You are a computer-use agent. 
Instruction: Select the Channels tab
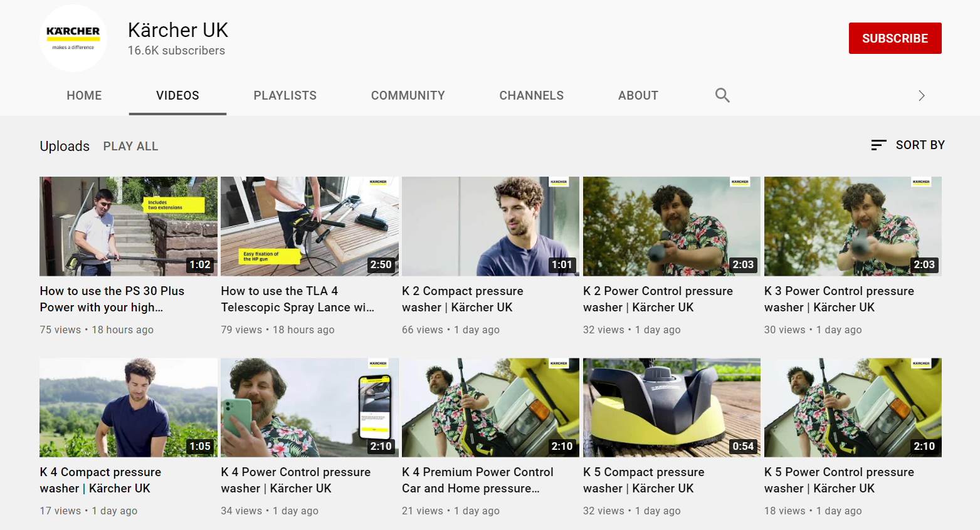click(x=531, y=96)
